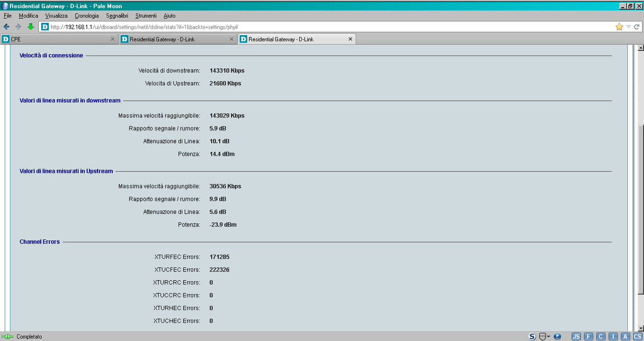Toggle the I button in status bar
The image size is (644, 341).
click(613, 336)
